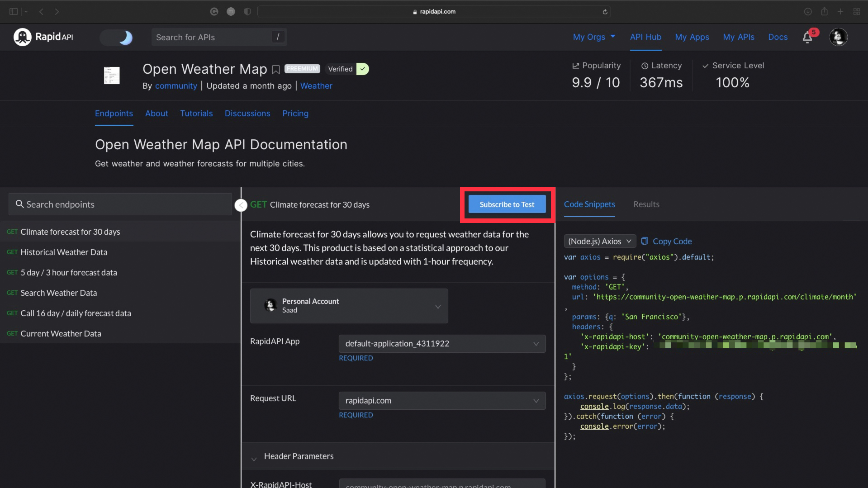Click the FREEMIUM badge
The height and width of the screenshot is (488, 868).
(302, 69)
